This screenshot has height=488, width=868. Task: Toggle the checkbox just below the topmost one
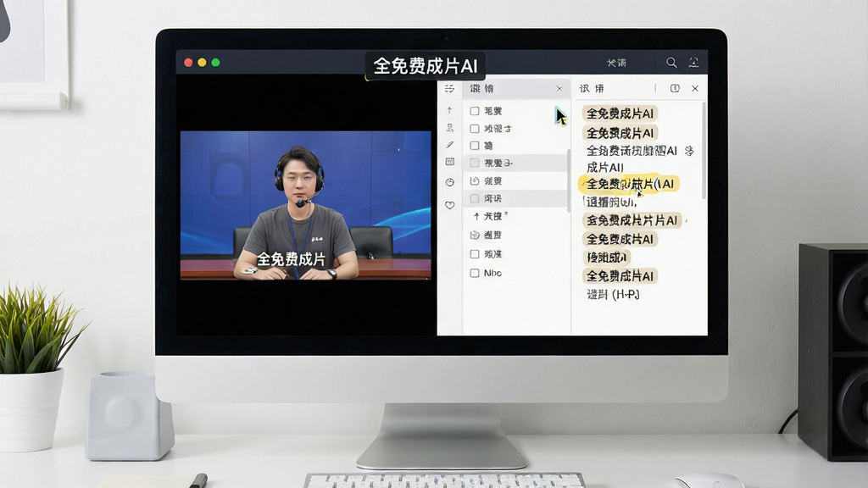coord(475,129)
